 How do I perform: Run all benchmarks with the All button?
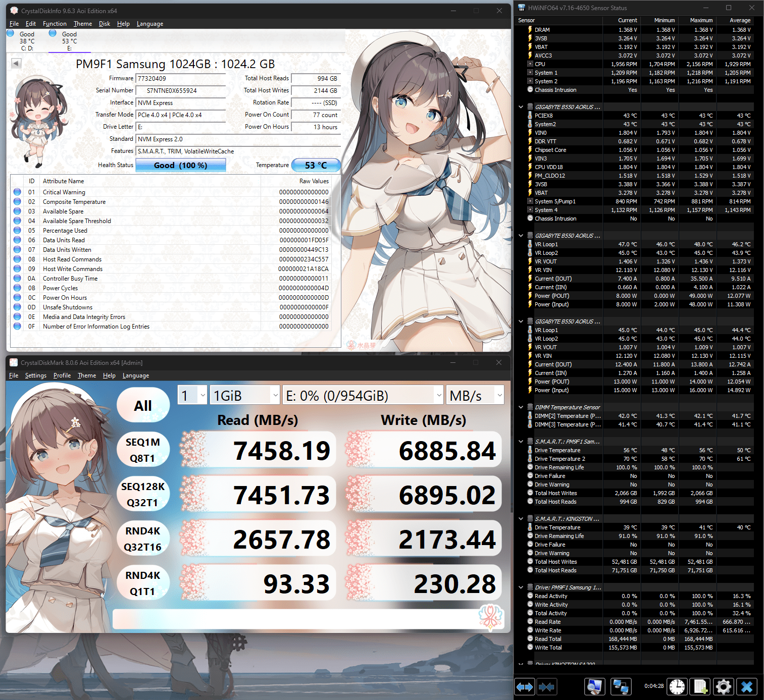coord(143,405)
